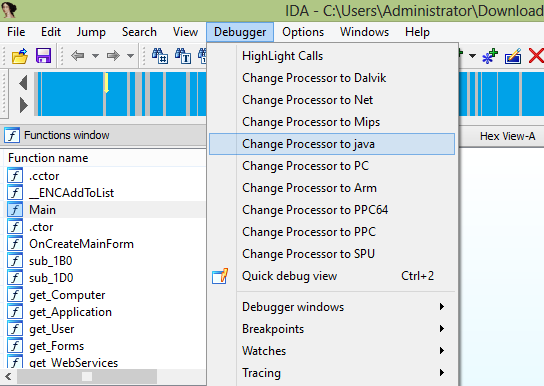Open dropdown arrow next to forward button
This screenshot has width=544, height=386.
click(x=130, y=55)
